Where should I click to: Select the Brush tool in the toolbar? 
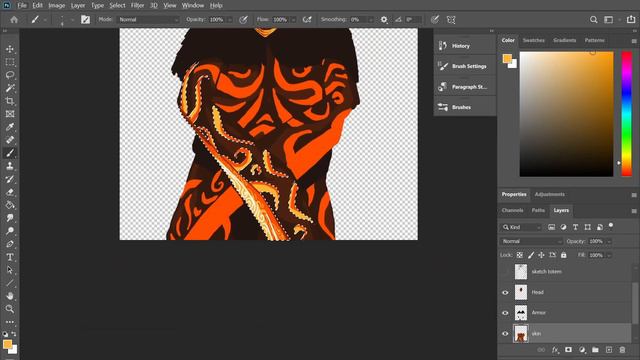click(x=10, y=153)
